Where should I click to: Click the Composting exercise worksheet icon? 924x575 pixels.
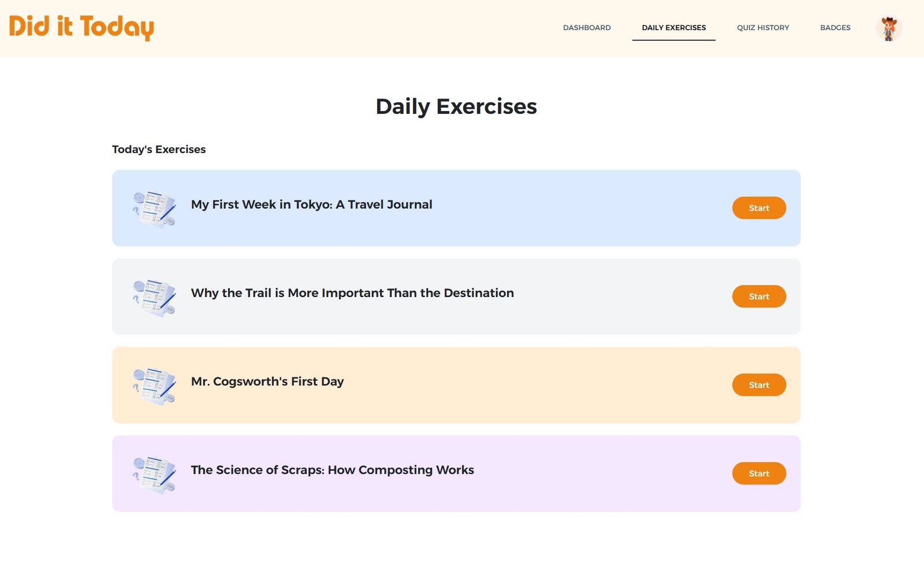click(x=154, y=474)
